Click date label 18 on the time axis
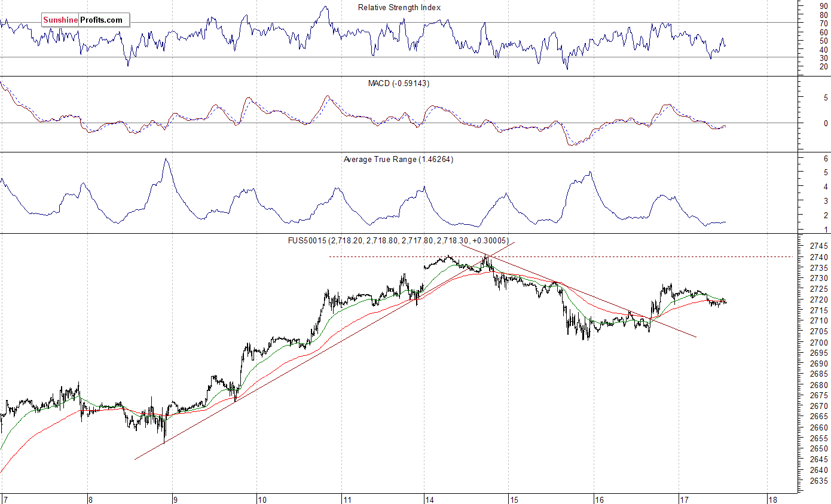 coord(772,500)
